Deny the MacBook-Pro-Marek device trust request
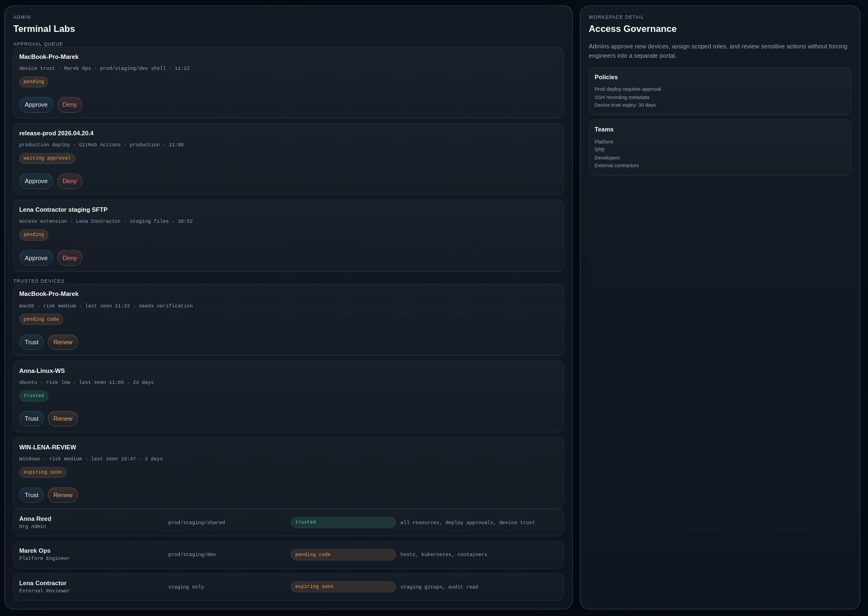This screenshot has height=616, width=868. [70, 105]
